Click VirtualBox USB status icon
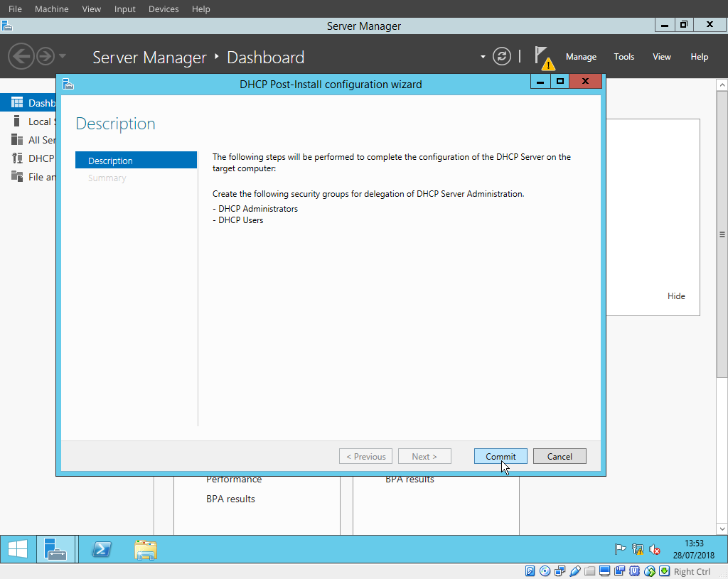This screenshot has width=728, height=579. coord(574,571)
